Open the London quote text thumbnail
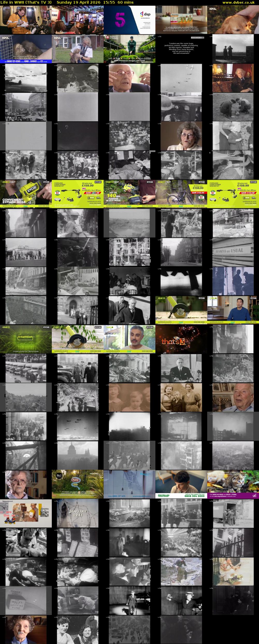Viewport: 259px width, 644px height. click(181, 49)
